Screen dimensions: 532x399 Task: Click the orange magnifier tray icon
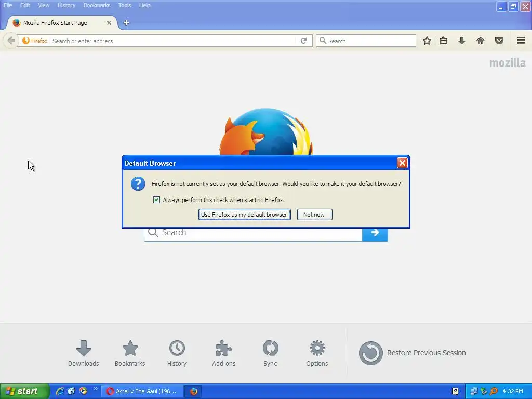pyautogui.click(x=494, y=391)
